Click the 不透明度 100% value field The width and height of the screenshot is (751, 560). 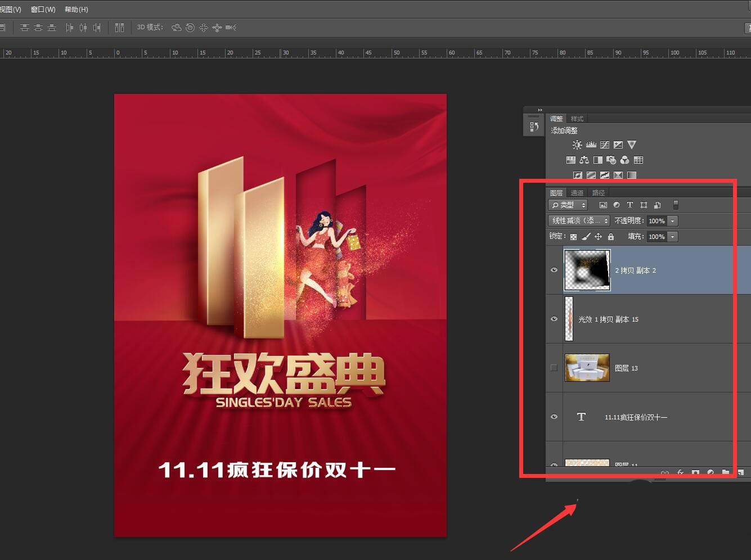[657, 221]
